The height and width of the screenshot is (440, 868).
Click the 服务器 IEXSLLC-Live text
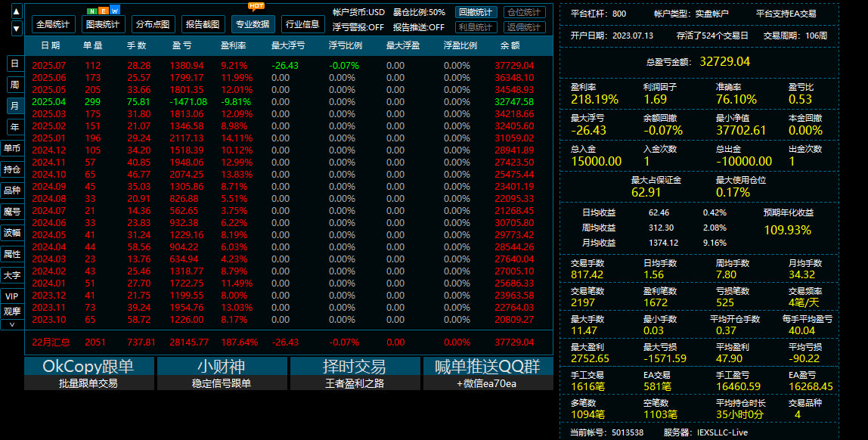tap(705, 432)
